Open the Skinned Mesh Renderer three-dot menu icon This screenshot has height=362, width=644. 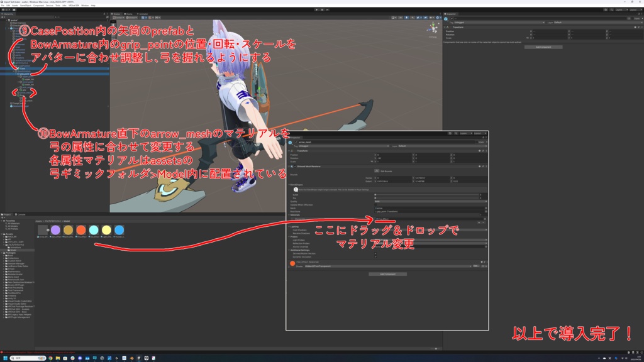click(487, 166)
